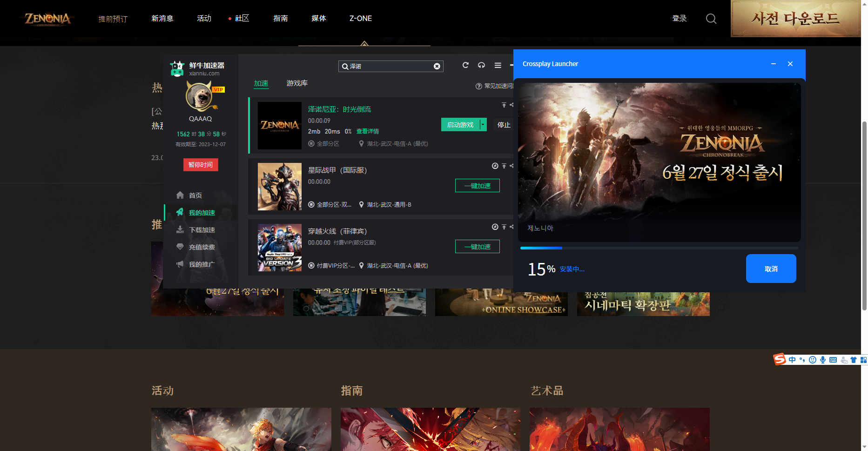Open Sogou soft keyboard icon
Image resolution: width=868 pixels, height=451 pixels.
(x=833, y=360)
